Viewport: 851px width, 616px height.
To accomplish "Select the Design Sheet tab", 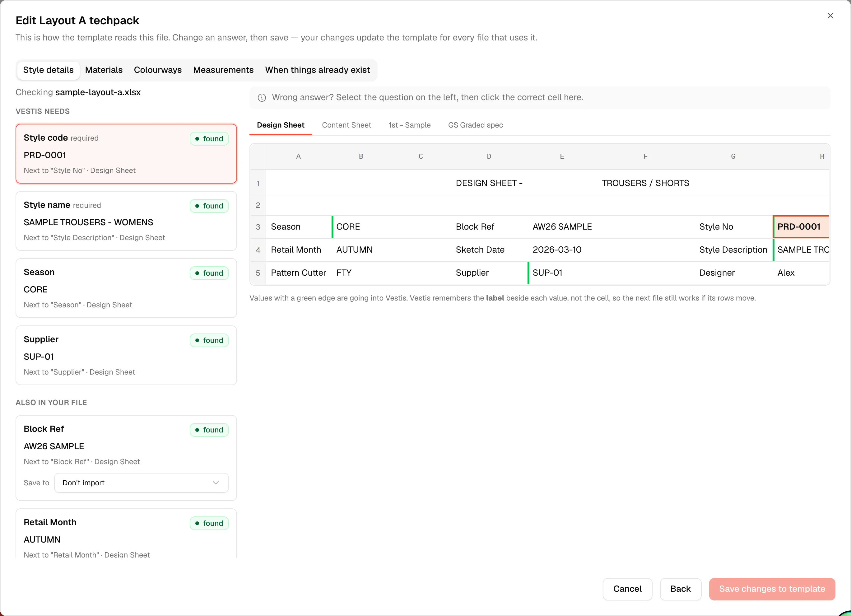I will tap(281, 125).
